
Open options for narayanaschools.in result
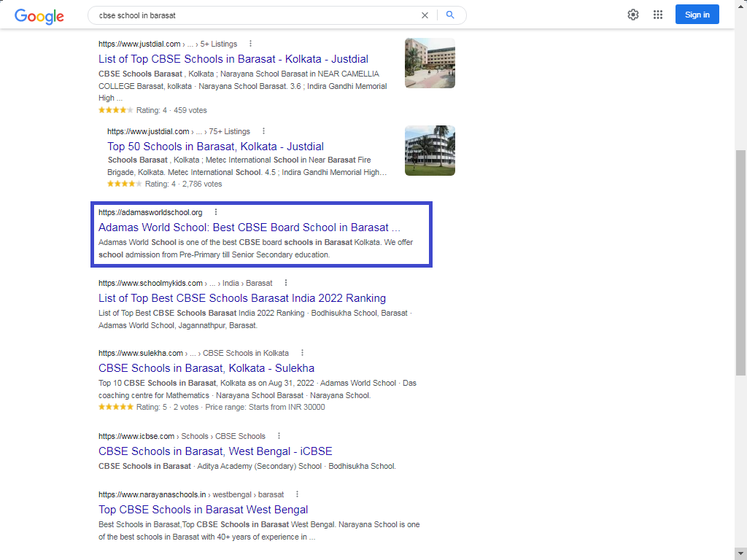[x=298, y=494]
